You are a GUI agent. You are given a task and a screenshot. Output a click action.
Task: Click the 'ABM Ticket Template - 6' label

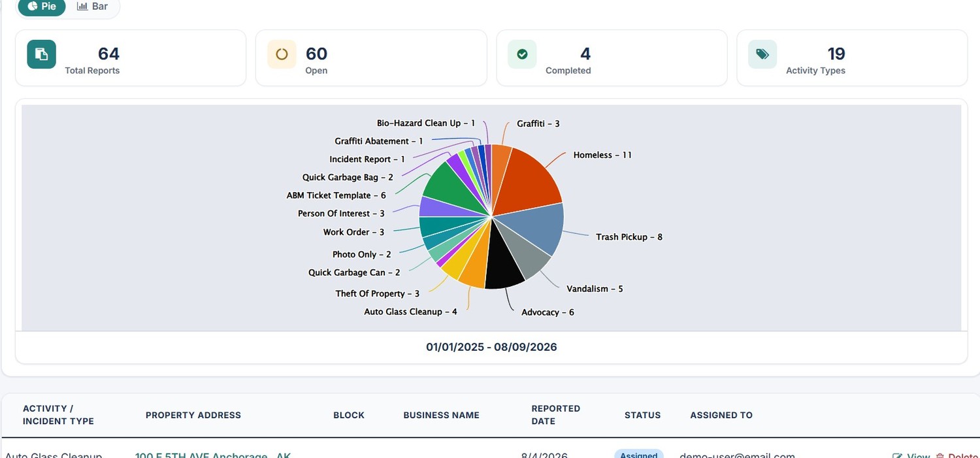coord(336,195)
